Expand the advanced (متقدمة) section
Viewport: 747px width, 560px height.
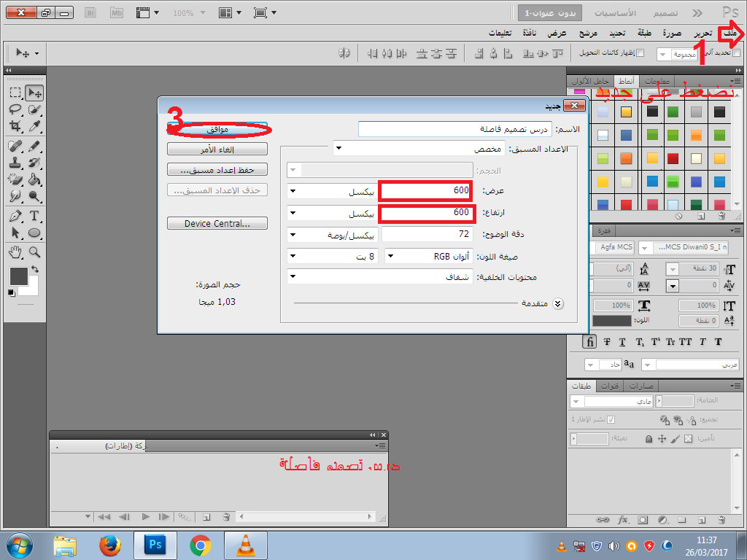(x=559, y=304)
